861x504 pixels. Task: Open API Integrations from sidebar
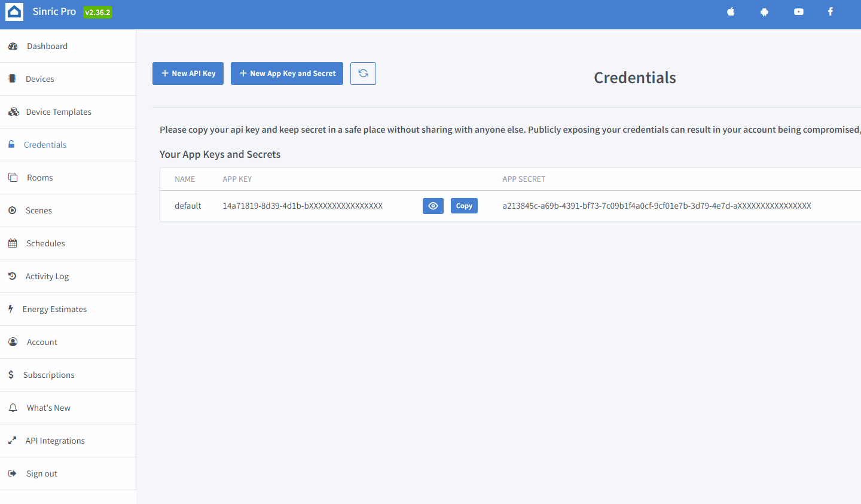55,441
